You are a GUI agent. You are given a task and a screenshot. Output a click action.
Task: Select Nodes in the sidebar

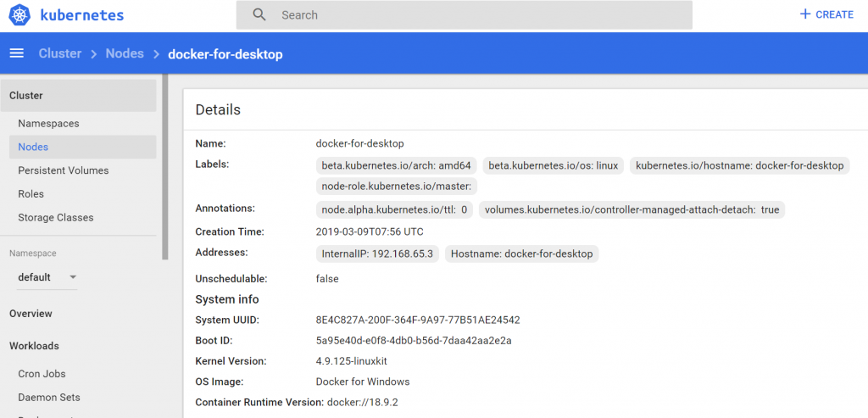(x=33, y=147)
